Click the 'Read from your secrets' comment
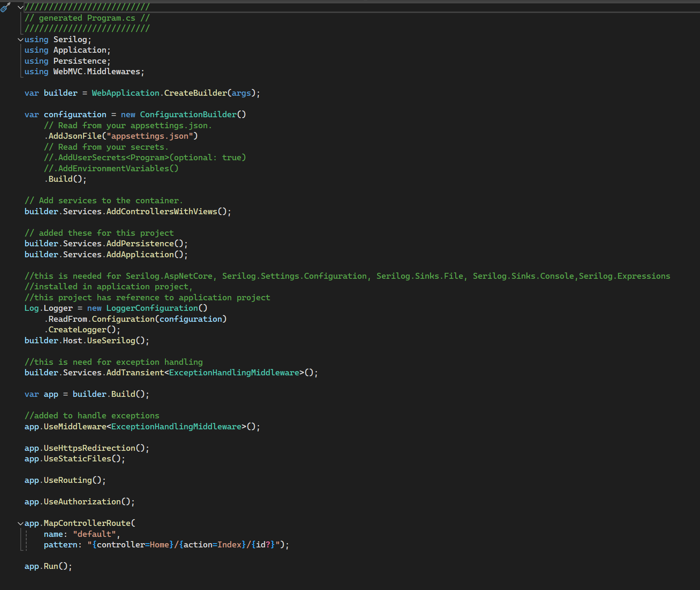 click(x=106, y=147)
